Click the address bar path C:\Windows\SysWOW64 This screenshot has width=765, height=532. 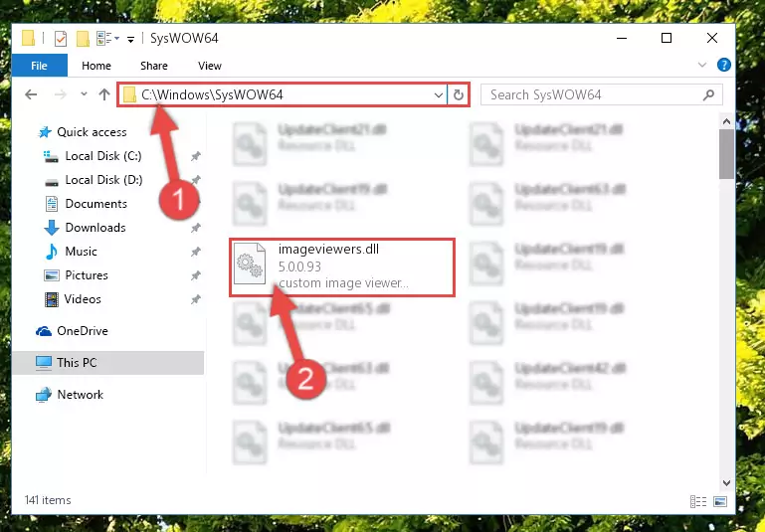[212, 94]
